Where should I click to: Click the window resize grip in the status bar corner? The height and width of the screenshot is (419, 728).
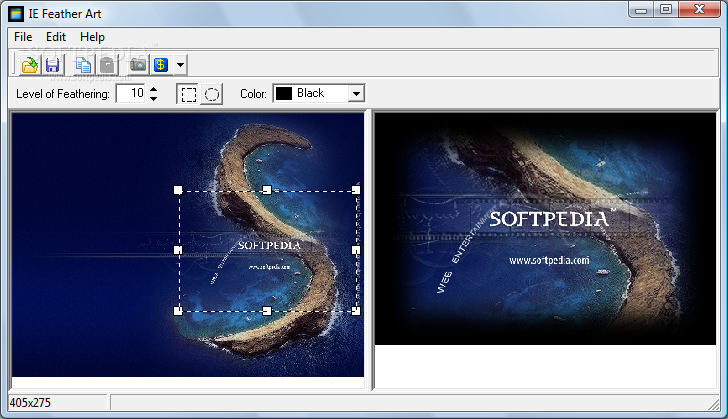714,404
